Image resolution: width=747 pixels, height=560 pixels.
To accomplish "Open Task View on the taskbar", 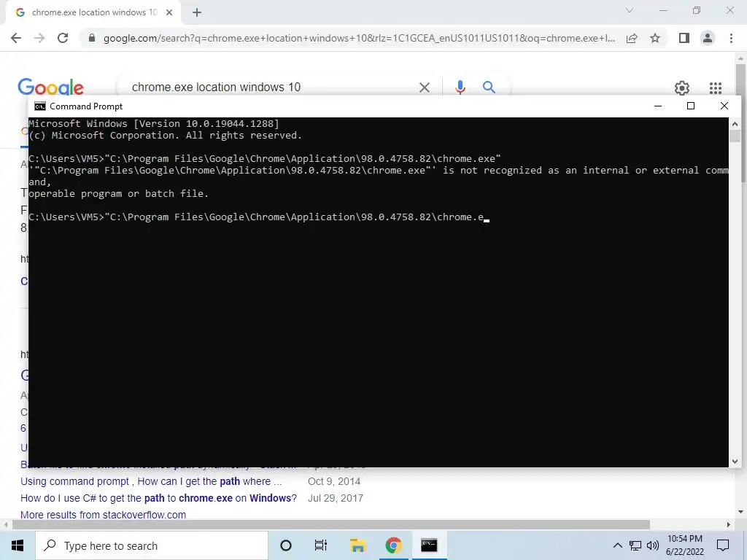I will tap(321, 545).
